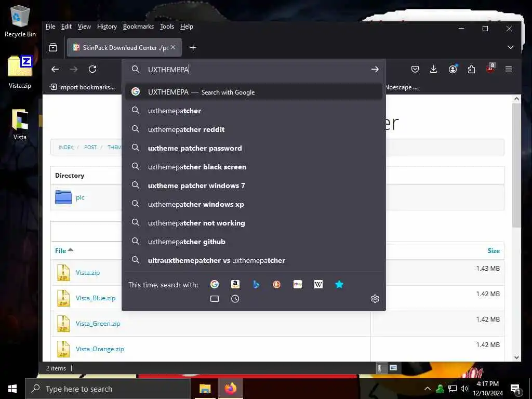This screenshot has width=532, height=399.
Task: Expand the list all tabs chevron
Action: [x=511, y=47]
